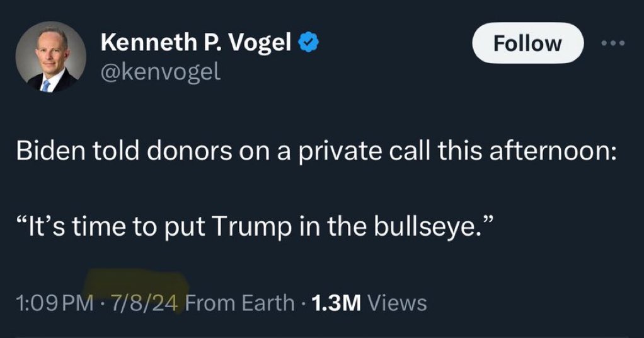Click the word "Trump" in the quote
The height and width of the screenshot is (338, 644).
pos(234,228)
